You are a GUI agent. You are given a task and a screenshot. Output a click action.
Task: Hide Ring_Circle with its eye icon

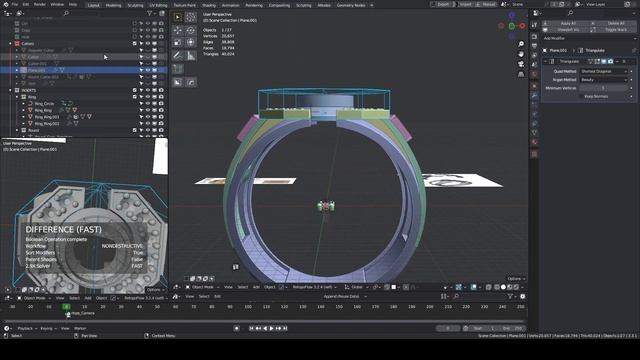148,104
